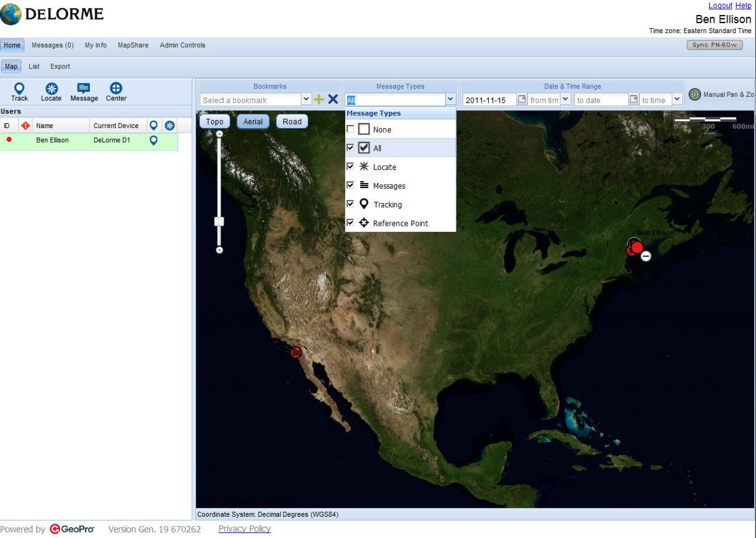
Task: Toggle the Reference Point checkbox
Action: (x=350, y=223)
